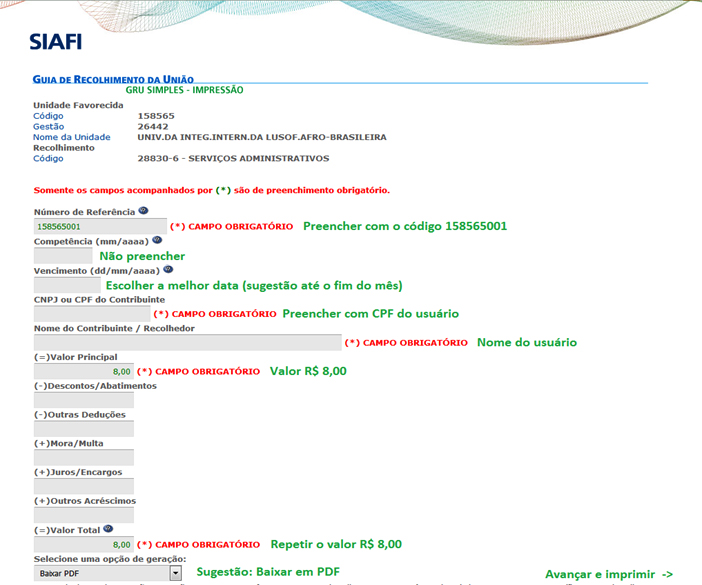
Task: Focus the Mora/Multa input field
Action: 84,458
